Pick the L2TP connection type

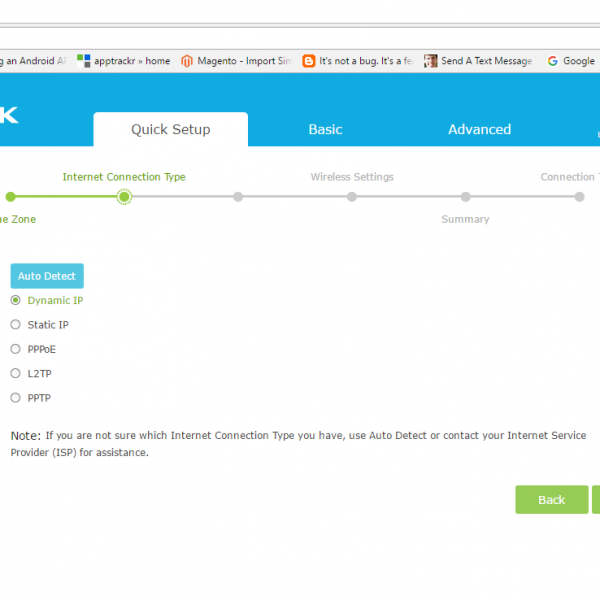coord(15,373)
